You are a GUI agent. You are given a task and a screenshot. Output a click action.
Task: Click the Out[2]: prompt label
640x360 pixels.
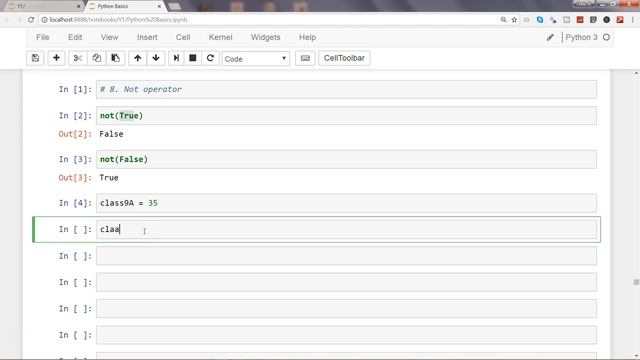[x=76, y=134]
